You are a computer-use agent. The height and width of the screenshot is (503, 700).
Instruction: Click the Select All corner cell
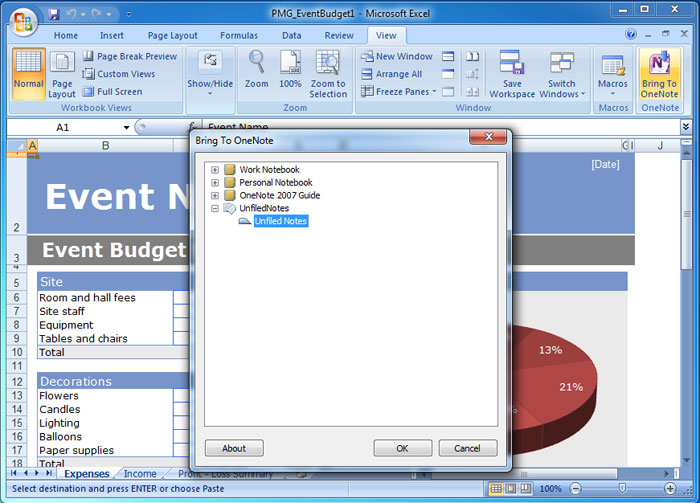click(17, 145)
